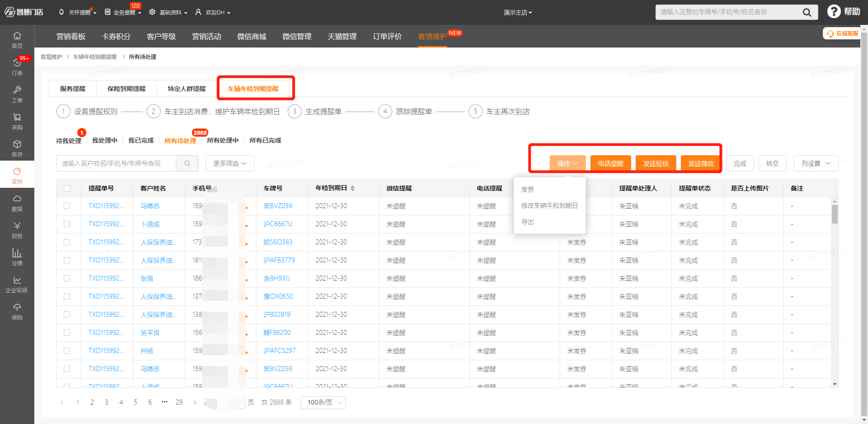Click the table vertical scrollbar thumb
Image resolution: width=868 pixels, height=424 pixels.
coord(835,214)
